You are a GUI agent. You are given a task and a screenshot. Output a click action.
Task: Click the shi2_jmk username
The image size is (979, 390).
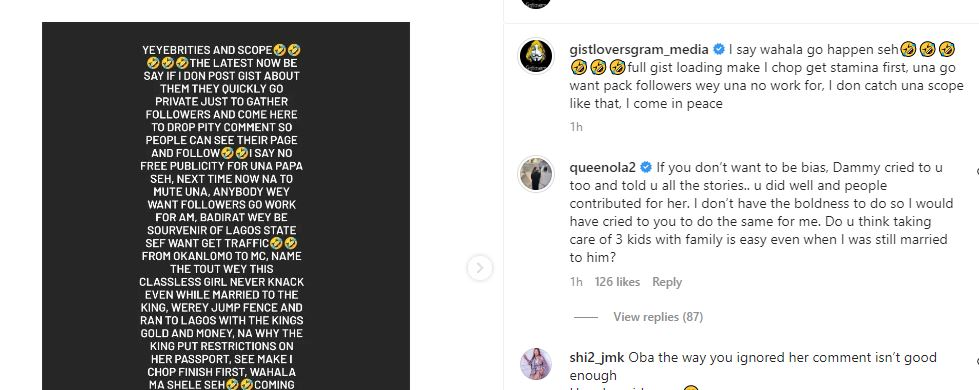(x=596, y=358)
